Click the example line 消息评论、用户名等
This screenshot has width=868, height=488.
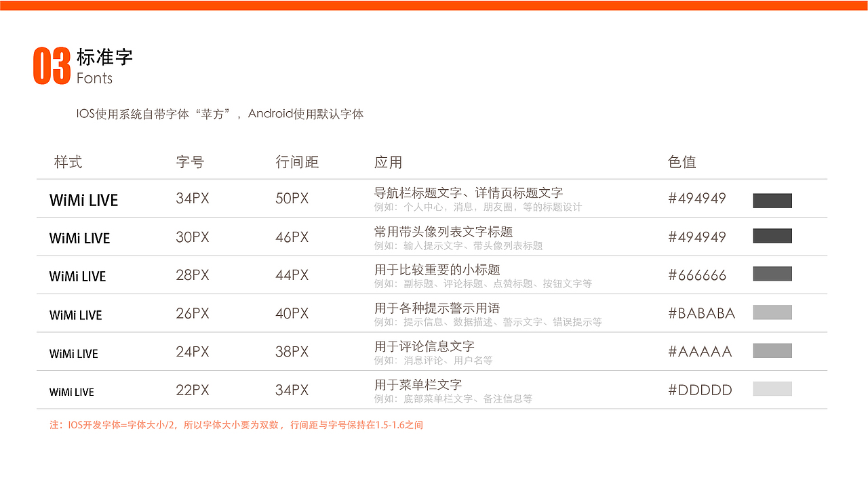[x=433, y=361]
